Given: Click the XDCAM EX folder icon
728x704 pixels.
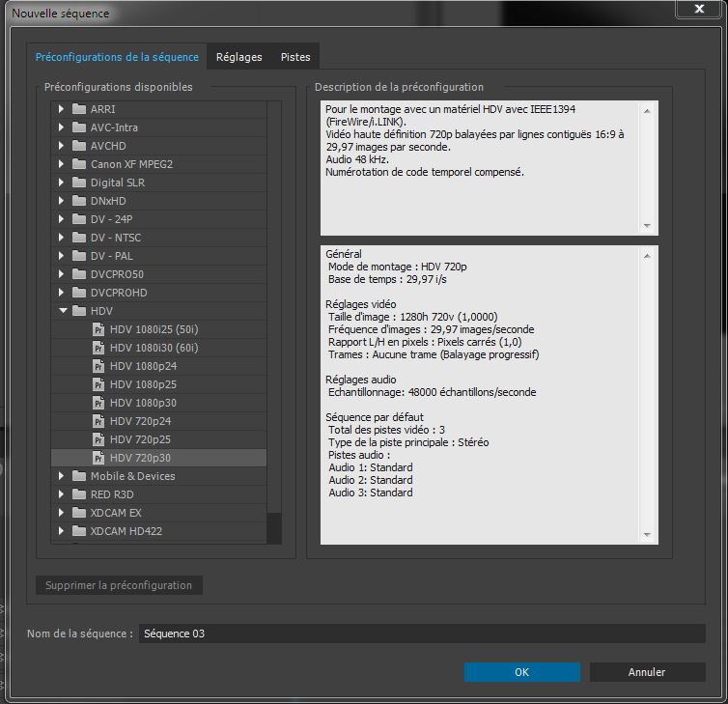Looking at the screenshot, I should click(79, 513).
